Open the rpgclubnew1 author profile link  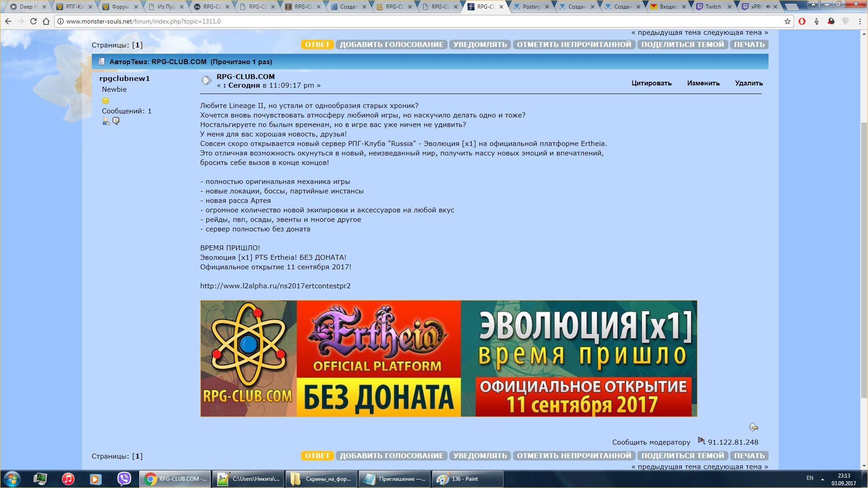point(124,78)
